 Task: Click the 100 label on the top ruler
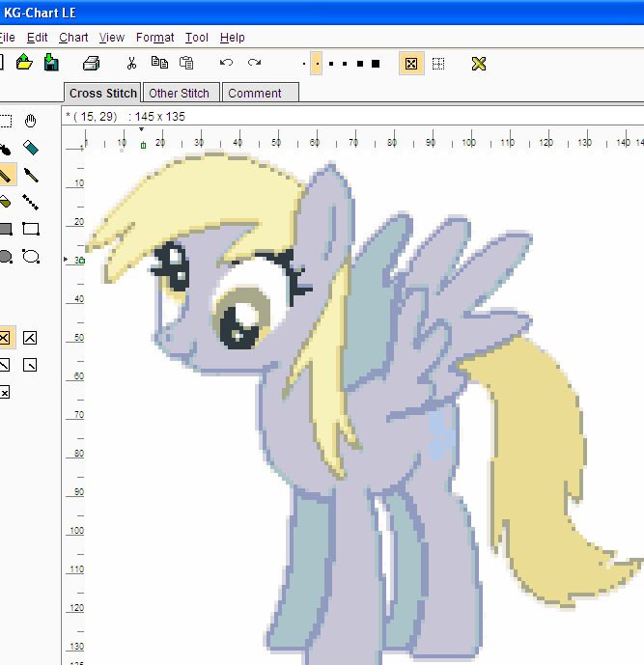click(469, 143)
